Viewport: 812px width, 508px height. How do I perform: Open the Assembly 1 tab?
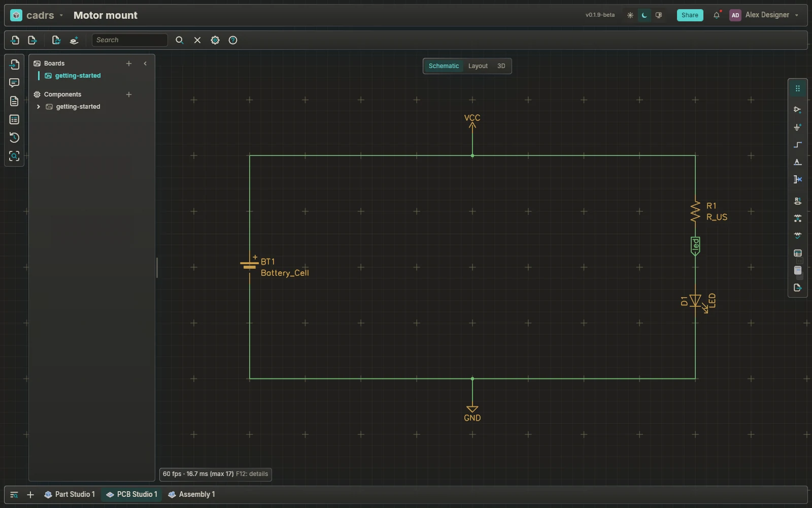(191, 494)
